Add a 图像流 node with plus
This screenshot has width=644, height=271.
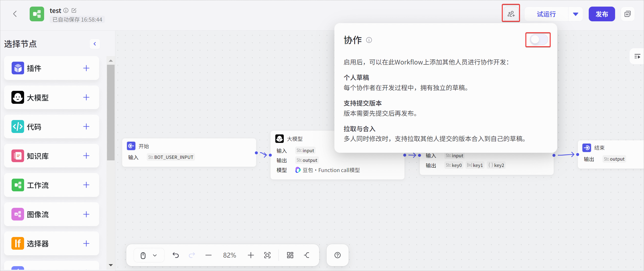[x=86, y=214]
